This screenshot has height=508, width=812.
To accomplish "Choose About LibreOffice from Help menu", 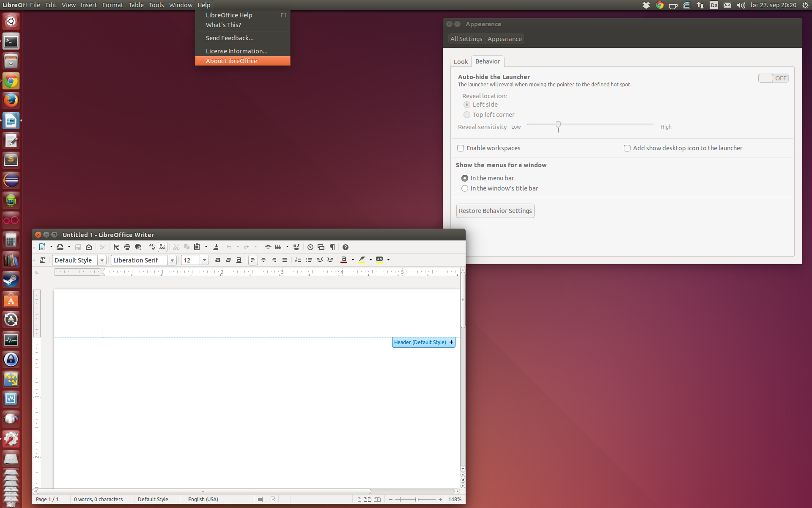I will (243, 61).
